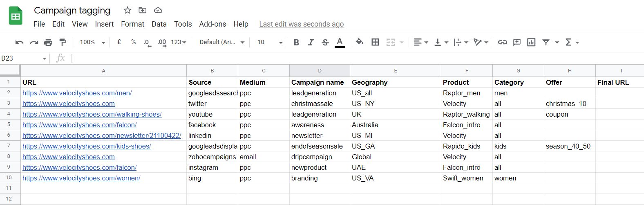644x205 pixels.
Task: Select cell containing zohocampaigns
Action: pyautogui.click(x=212, y=157)
